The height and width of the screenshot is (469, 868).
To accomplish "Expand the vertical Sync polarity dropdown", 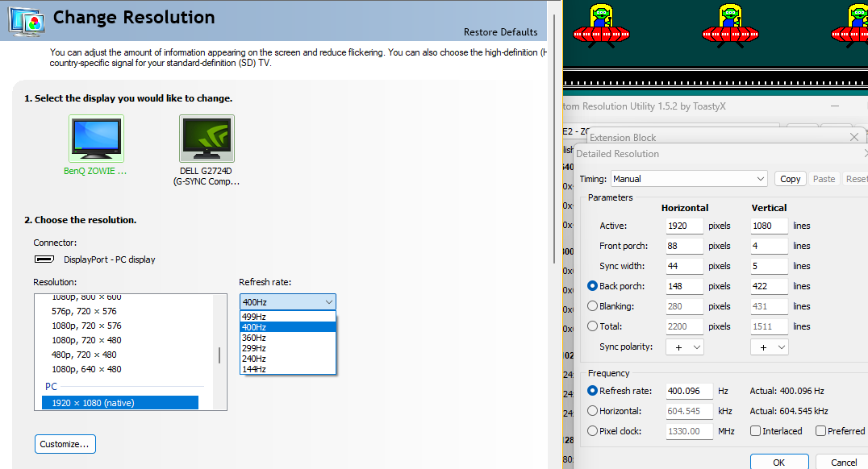I will pos(769,347).
